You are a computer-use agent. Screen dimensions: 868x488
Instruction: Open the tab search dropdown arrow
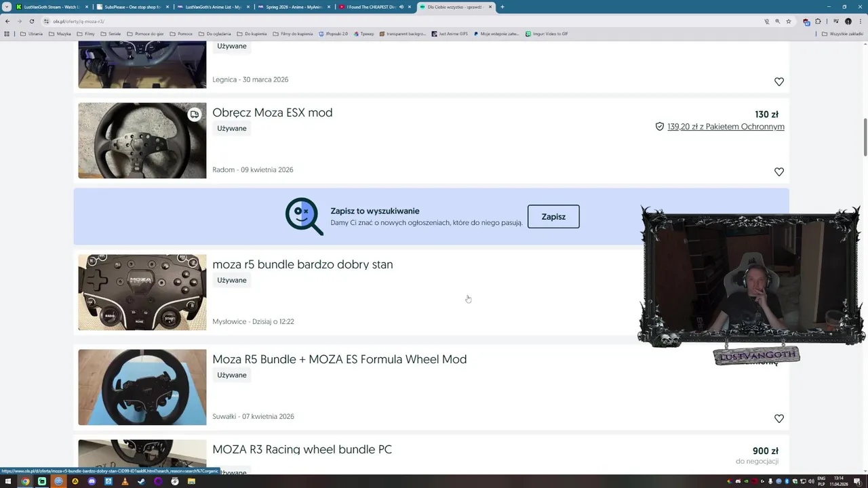[x=7, y=7]
